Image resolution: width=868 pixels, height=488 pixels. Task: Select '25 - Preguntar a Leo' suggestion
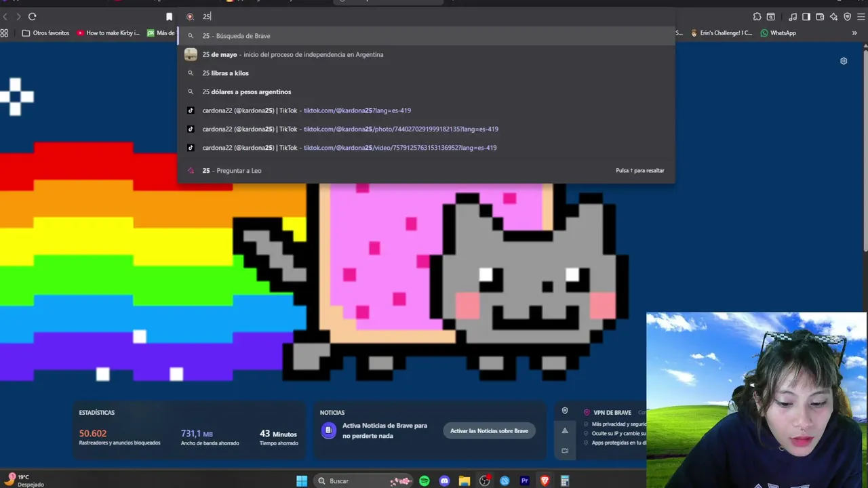tap(426, 171)
